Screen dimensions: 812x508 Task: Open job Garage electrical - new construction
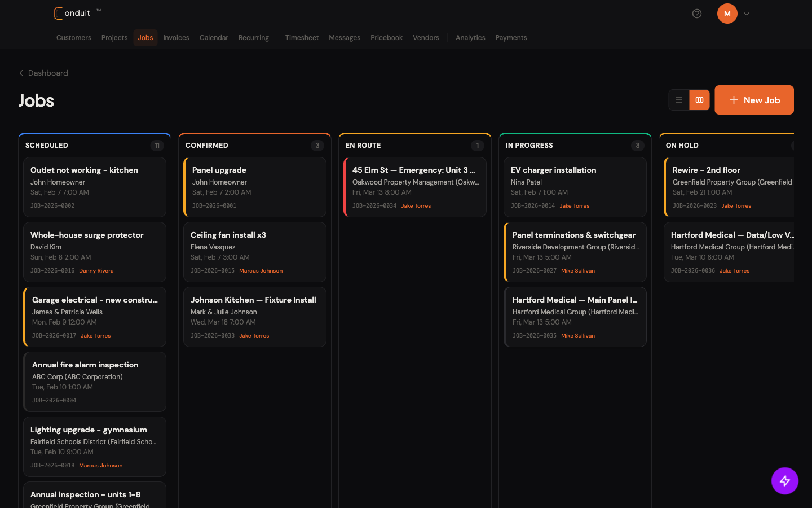95,317
